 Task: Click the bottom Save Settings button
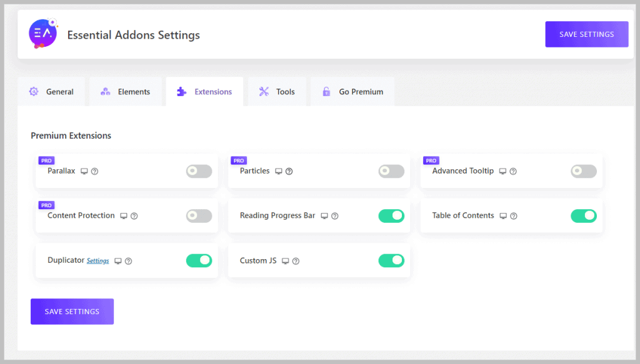pos(72,312)
